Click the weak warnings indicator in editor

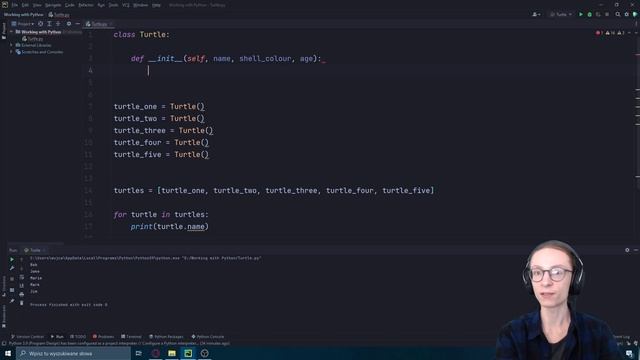620,33
